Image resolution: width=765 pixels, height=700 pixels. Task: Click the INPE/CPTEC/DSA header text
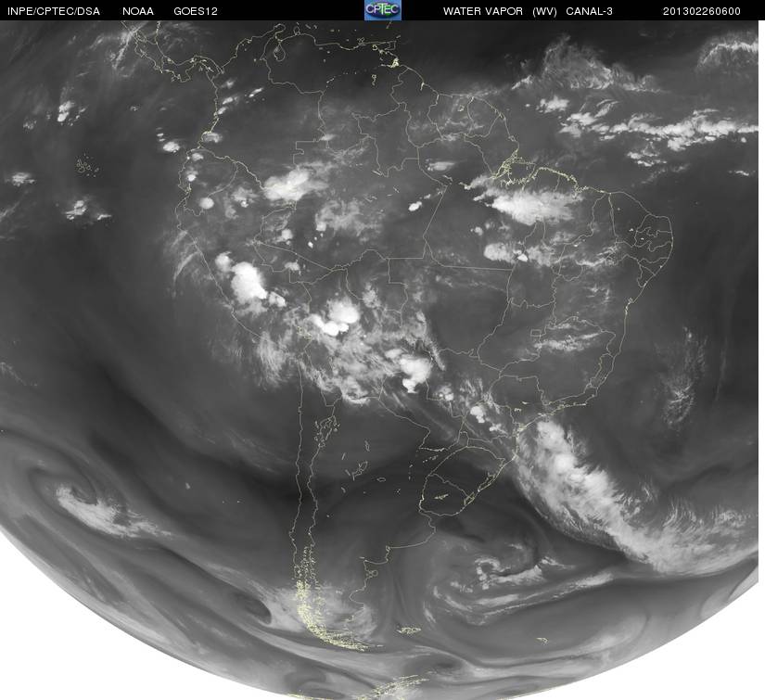click(54, 11)
